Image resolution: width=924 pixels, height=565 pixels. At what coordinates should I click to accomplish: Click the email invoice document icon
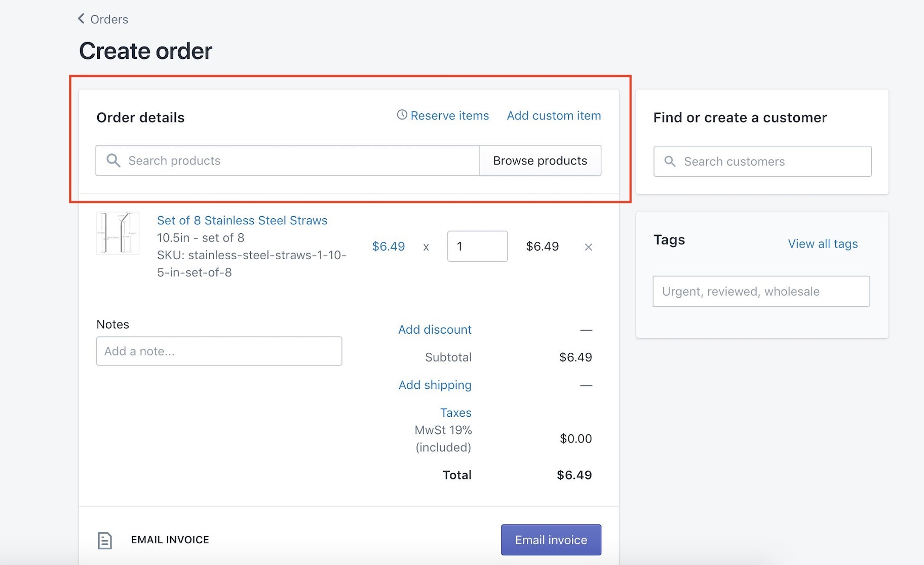[105, 540]
